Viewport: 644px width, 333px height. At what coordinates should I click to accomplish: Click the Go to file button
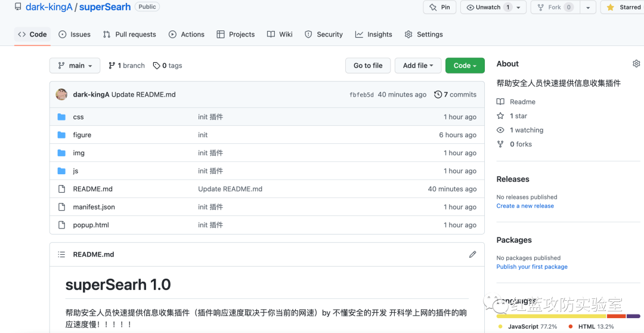[x=368, y=66]
